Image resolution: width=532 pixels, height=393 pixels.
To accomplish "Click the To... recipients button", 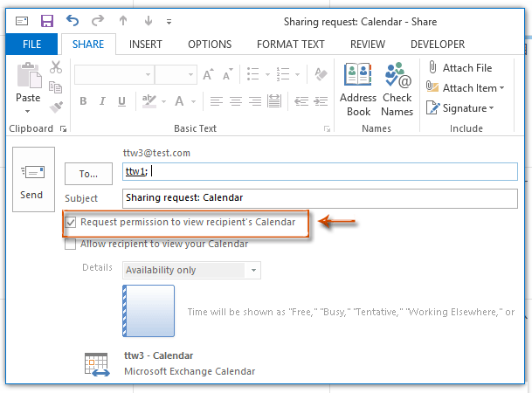I will [88, 173].
